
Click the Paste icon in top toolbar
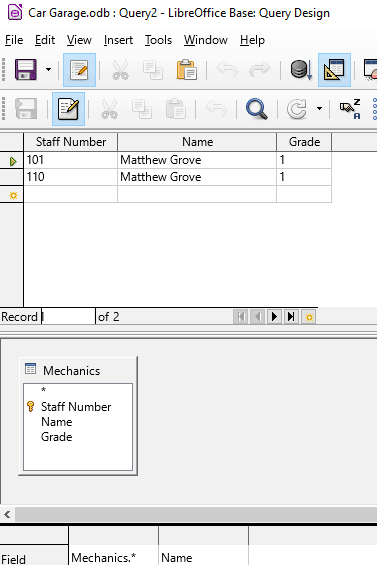point(186,70)
